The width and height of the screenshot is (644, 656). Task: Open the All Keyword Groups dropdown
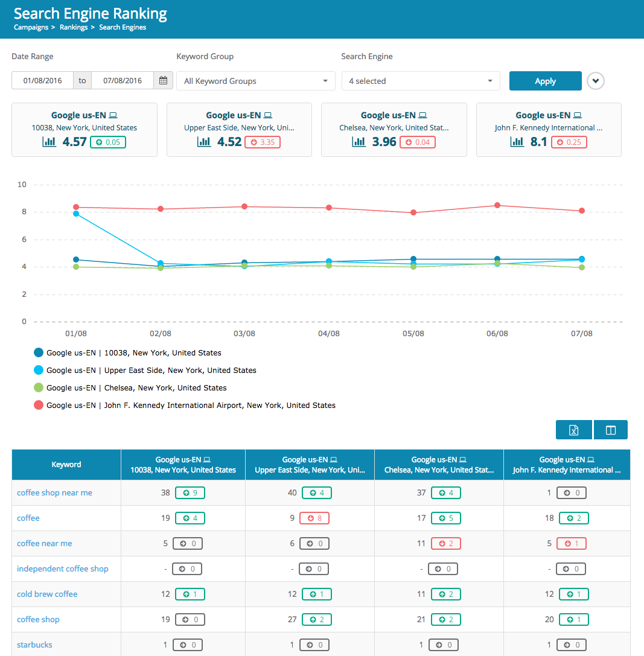click(x=255, y=81)
